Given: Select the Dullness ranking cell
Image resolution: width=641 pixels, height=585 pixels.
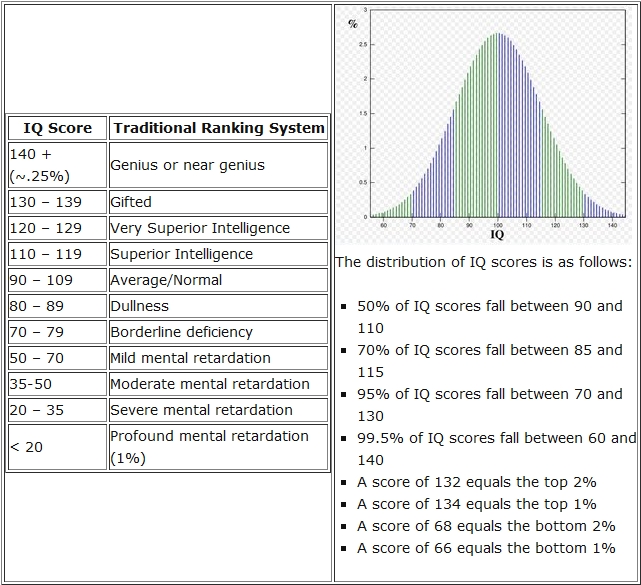Looking at the screenshot, I should 219,306.
